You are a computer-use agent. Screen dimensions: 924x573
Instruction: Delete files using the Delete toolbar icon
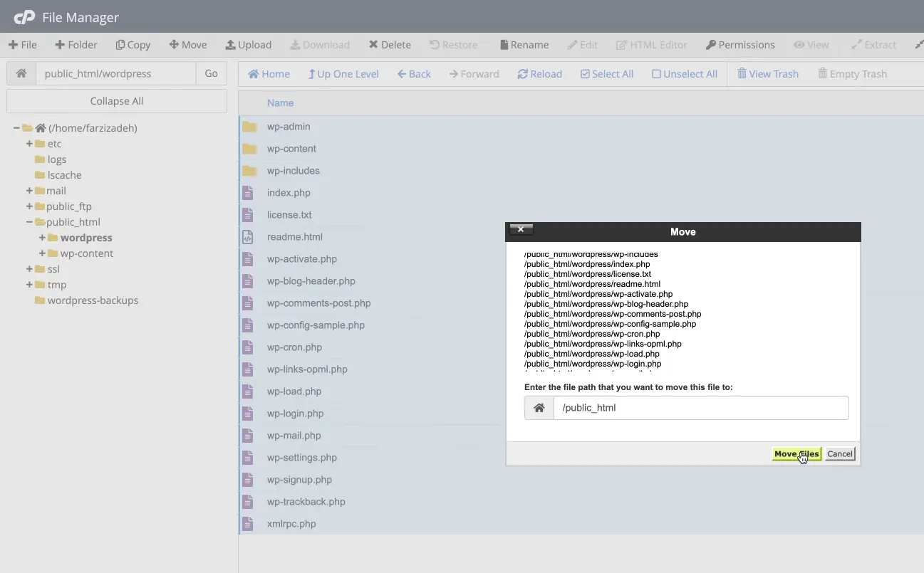(390, 44)
